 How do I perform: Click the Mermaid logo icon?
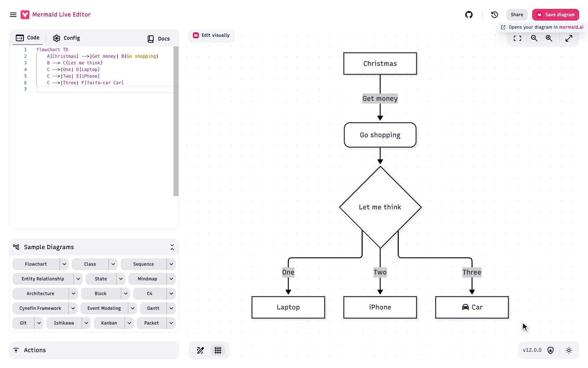click(x=25, y=15)
